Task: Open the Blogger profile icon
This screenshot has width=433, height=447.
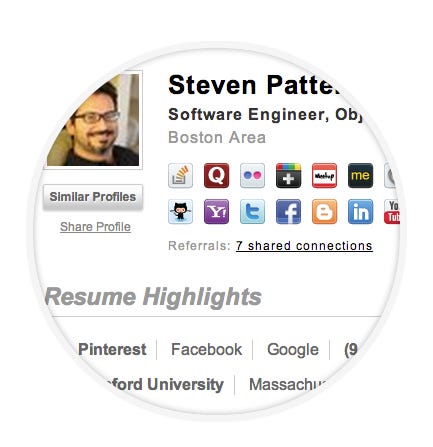Action: tap(324, 211)
